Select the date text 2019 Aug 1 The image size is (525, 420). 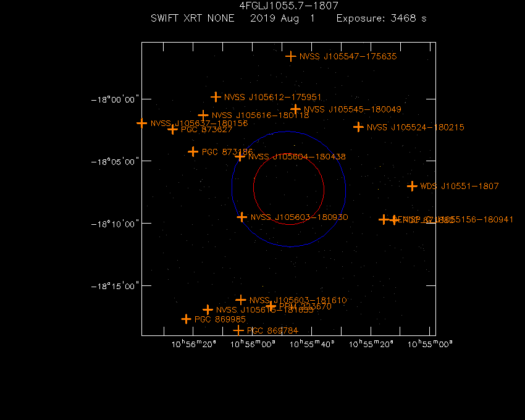coord(283,19)
